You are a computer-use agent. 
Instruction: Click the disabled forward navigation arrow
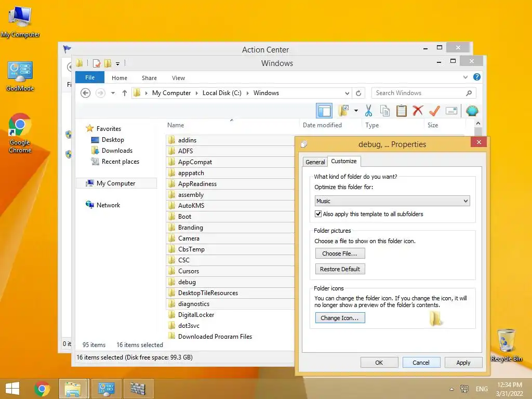(x=100, y=93)
